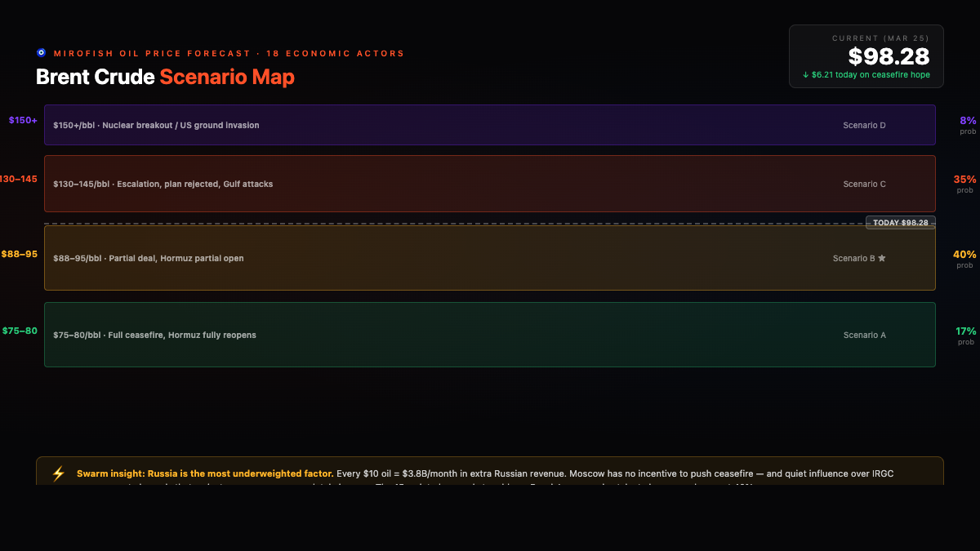Image resolution: width=980 pixels, height=551 pixels.
Task: Open the current $98.28 price figure
Action: tap(889, 56)
